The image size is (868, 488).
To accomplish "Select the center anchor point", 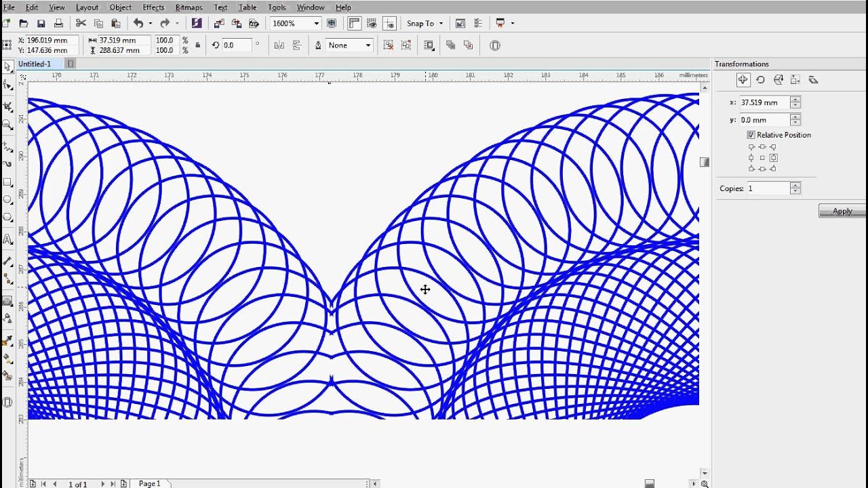I will pyautogui.click(x=762, y=158).
